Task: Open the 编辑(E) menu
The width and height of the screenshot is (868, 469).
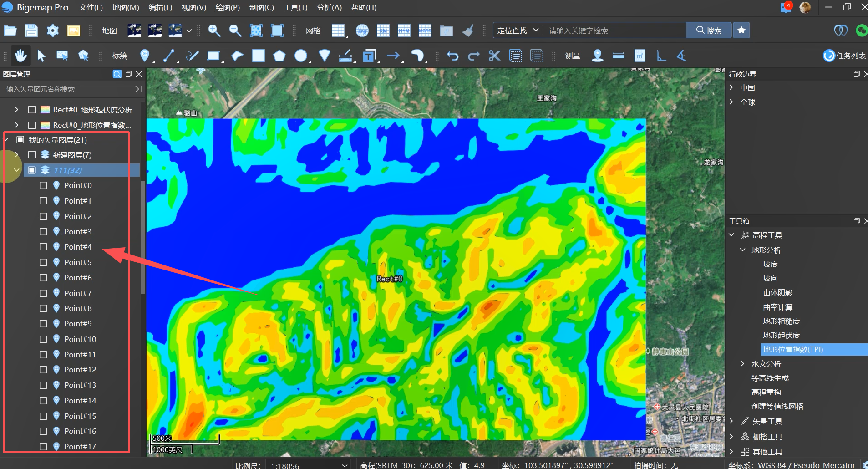Action: click(160, 8)
